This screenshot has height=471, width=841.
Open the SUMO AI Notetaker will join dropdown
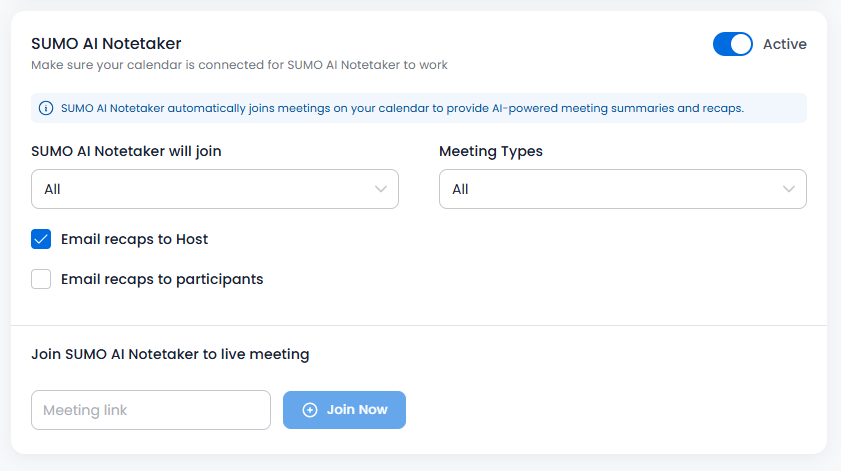(x=214, y=189)
